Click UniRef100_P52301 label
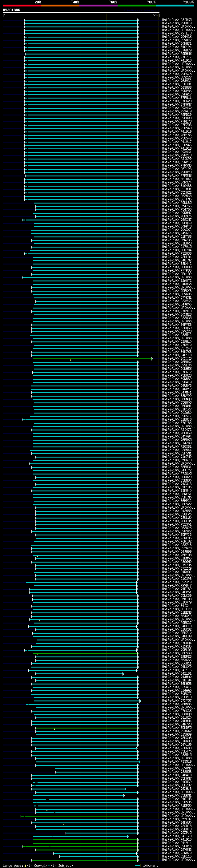Viewport: 197px width, 868px height. [177, 524]
